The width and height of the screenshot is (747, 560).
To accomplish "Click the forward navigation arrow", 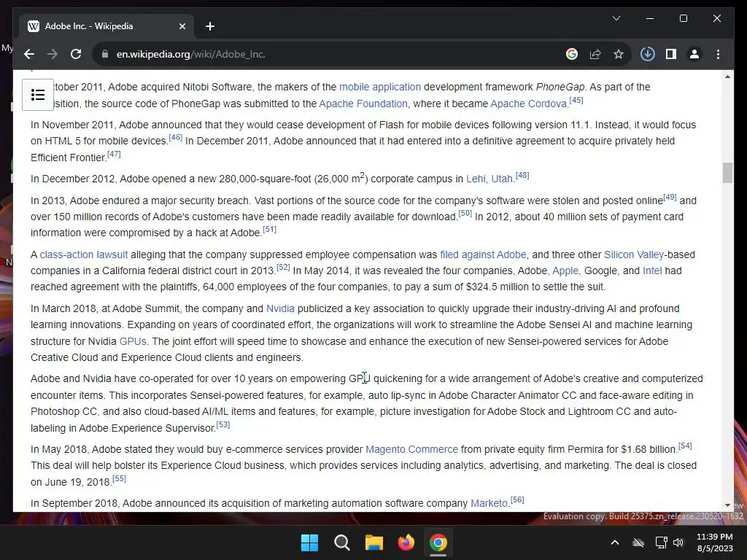I will click(x=53, y=54).
